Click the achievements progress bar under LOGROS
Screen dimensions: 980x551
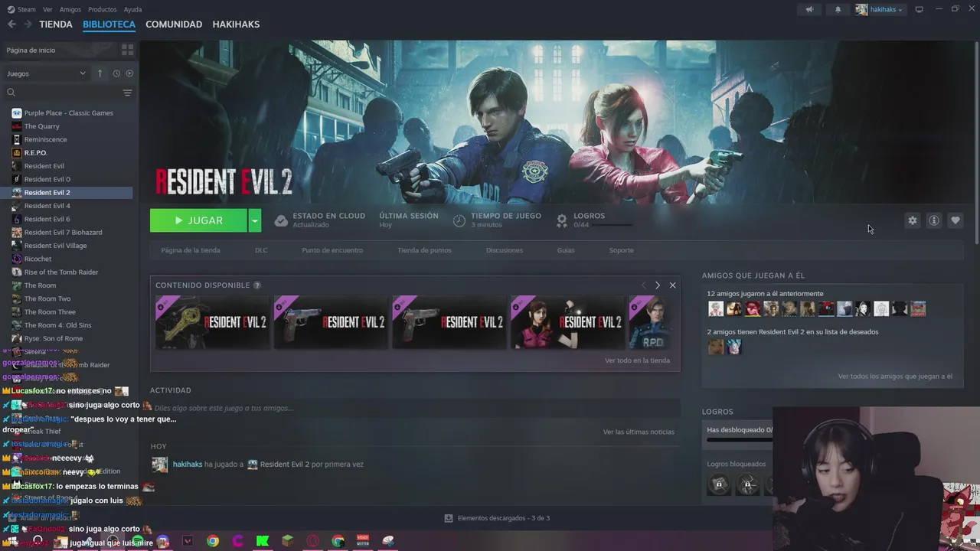[x=613, y=225]
